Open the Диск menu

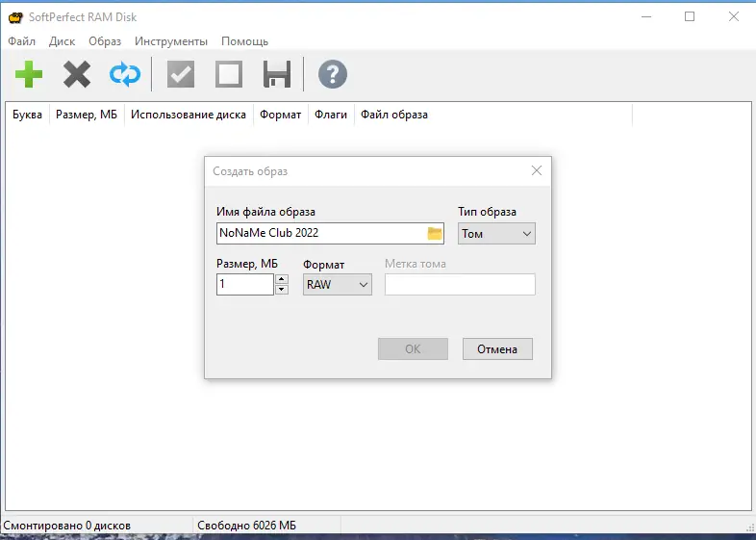click(x=62, y=41)
